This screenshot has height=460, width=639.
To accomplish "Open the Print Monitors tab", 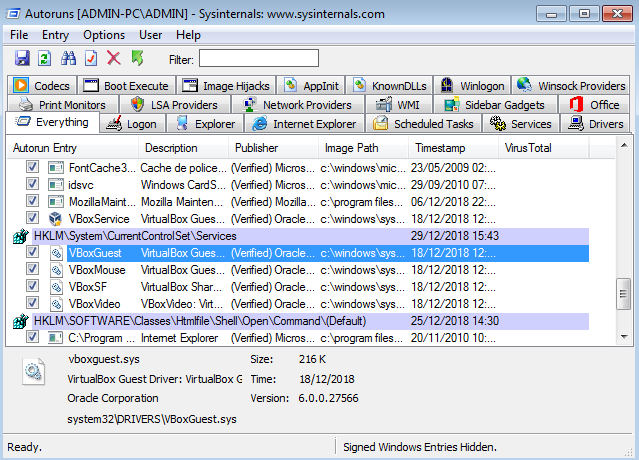I will click(63, 105).
